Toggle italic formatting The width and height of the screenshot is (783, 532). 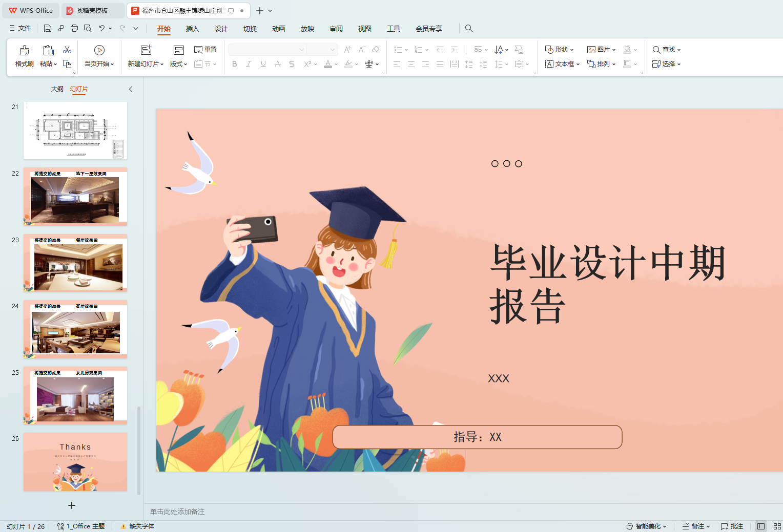point(249,64)
